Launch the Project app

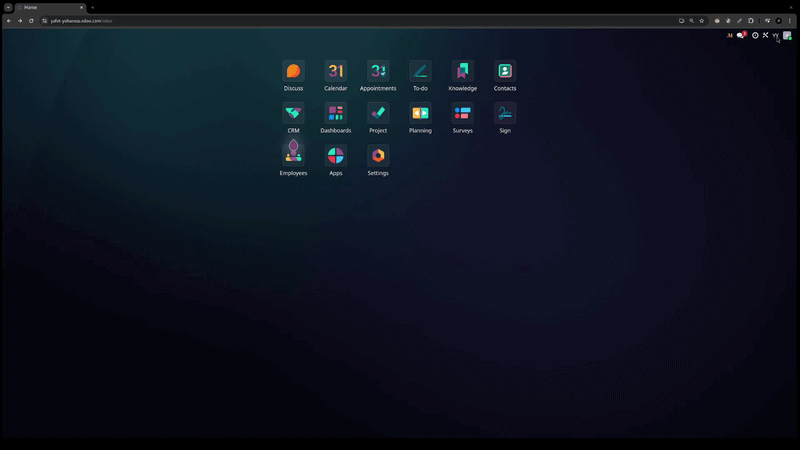(378, 118)
